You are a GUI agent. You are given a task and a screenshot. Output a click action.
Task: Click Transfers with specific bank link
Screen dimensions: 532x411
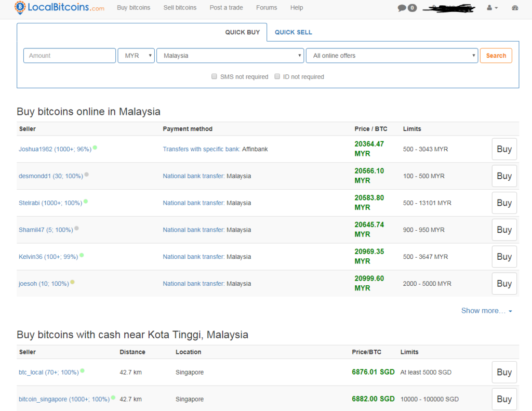click(x=202, y=149)
